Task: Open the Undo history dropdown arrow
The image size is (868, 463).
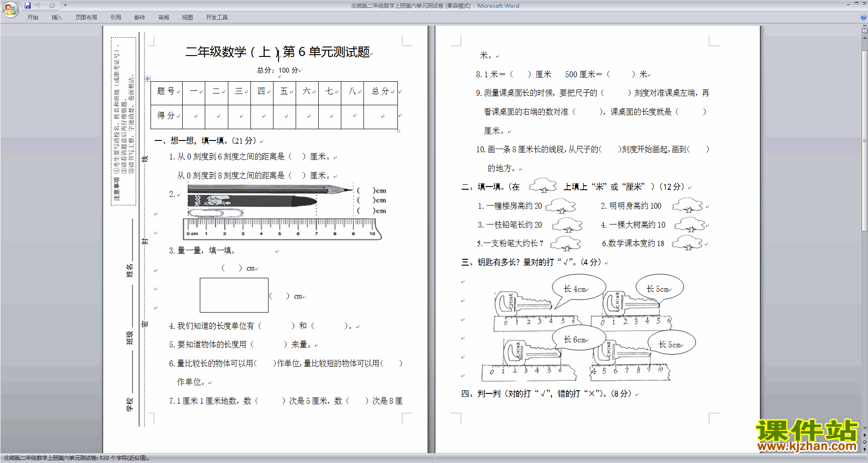Action: click(44, 5)
